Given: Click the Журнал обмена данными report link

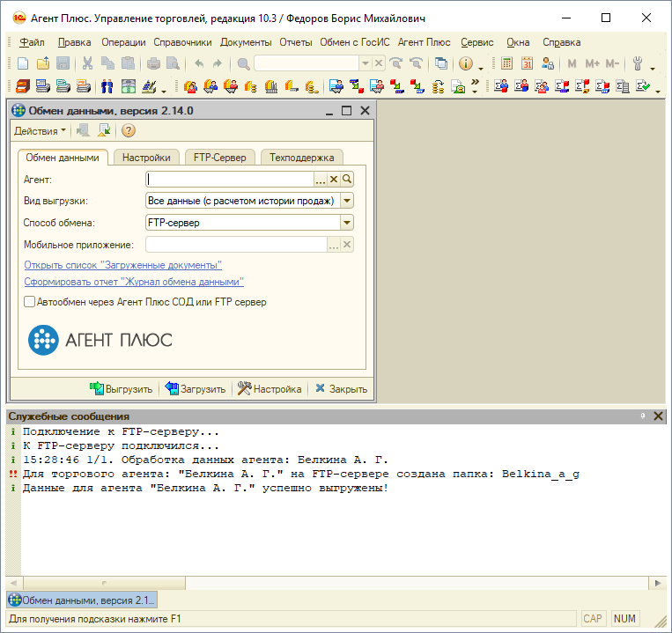Looking at the screenshot, I should [134, 282].
